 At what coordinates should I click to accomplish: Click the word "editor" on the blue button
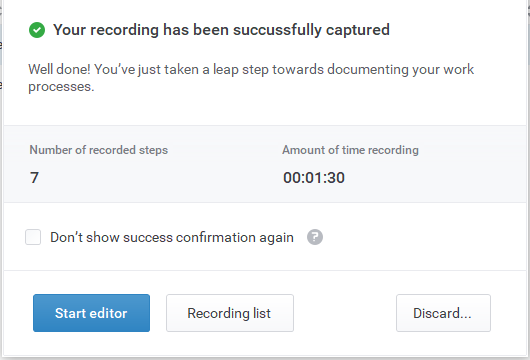click(x=109, y=313)
